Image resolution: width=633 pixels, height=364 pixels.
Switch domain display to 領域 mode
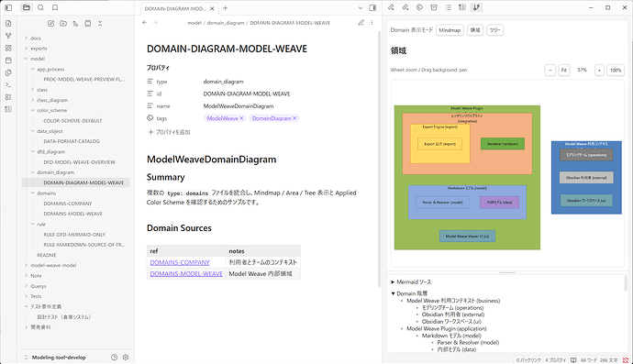point(475,30)
